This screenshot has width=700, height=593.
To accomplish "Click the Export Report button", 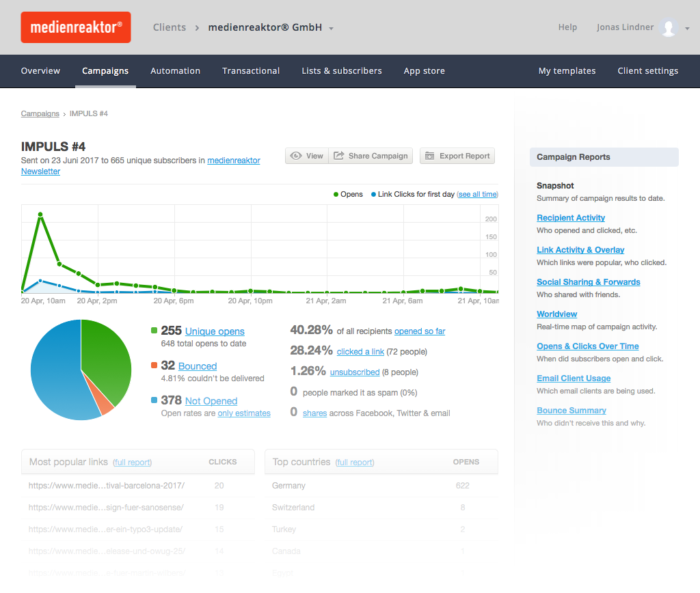I will click(x=457, y=156).
